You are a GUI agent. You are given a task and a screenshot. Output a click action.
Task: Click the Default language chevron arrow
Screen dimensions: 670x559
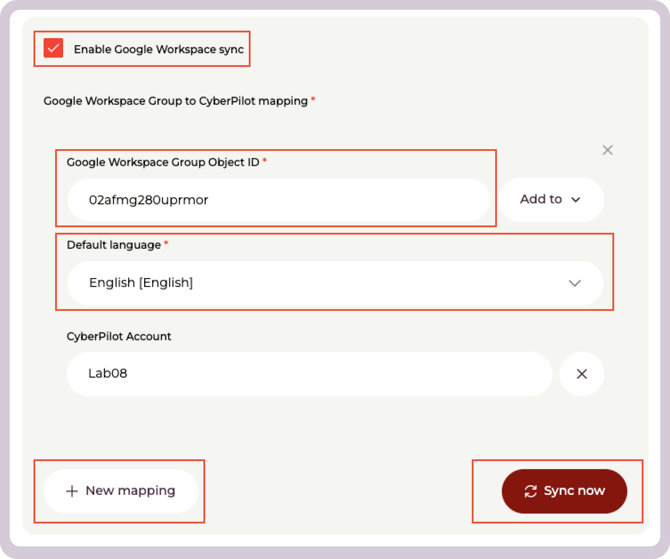pyautogui.click(x=575, y=283)
